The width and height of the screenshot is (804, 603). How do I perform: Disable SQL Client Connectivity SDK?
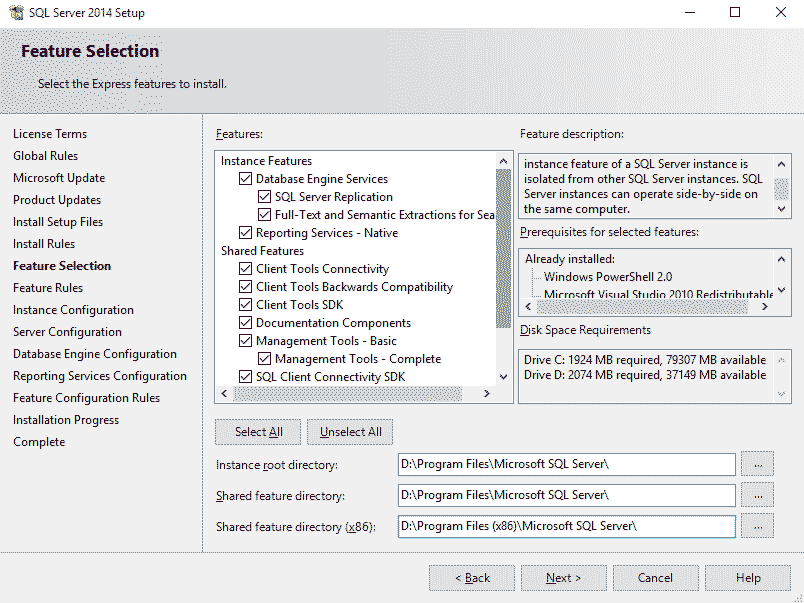pos(245,376)
